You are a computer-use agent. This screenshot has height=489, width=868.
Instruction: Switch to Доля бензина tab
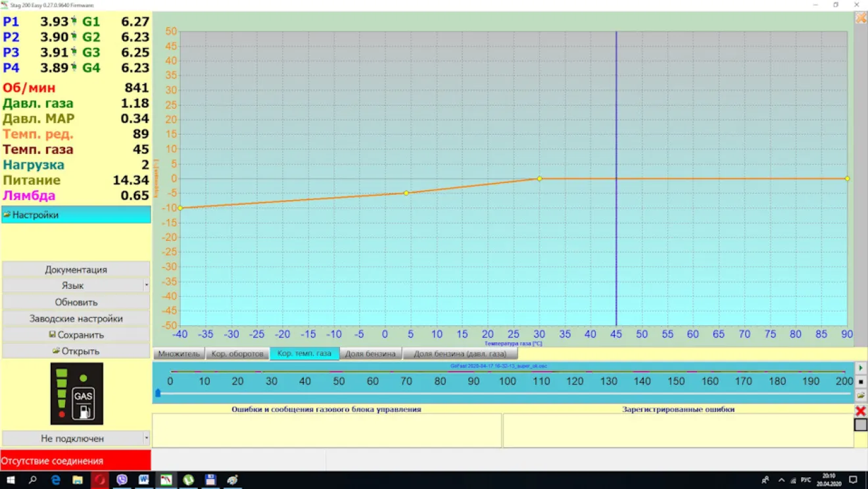tap(371, 353)
